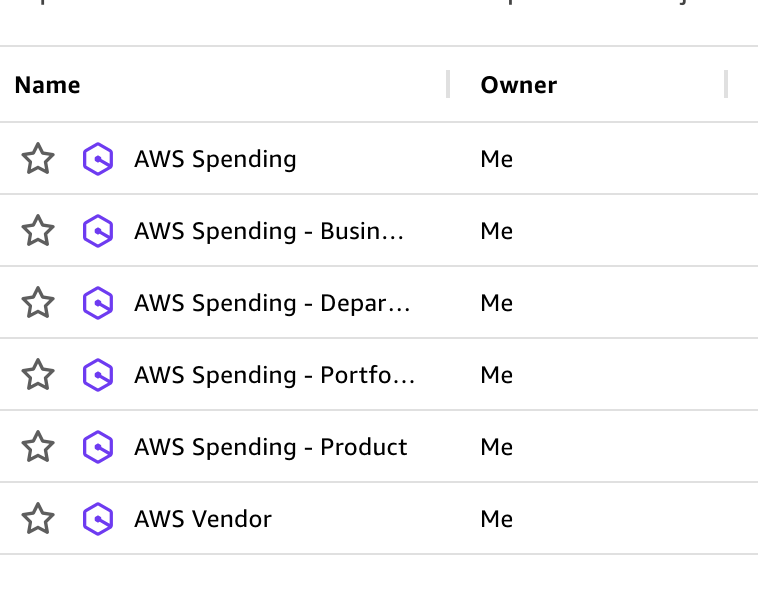The image size is (758, 594).
Task: Click the purple hexagon icon for AWS Spending
Action: 97,159
